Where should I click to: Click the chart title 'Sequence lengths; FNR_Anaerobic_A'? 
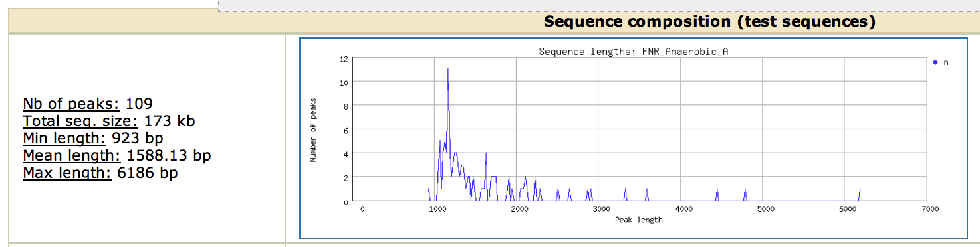click(x=633, y=51)
